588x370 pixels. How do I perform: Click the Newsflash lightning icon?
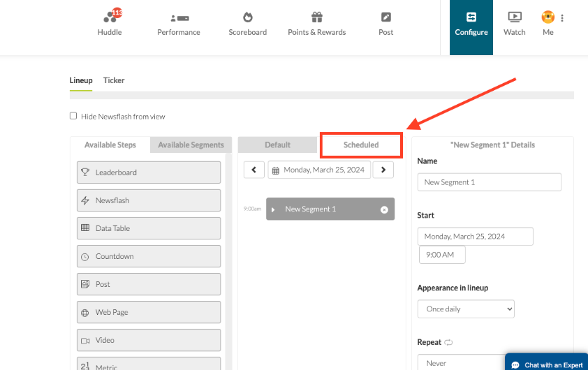pyautogui.click(x=85, y=200)
